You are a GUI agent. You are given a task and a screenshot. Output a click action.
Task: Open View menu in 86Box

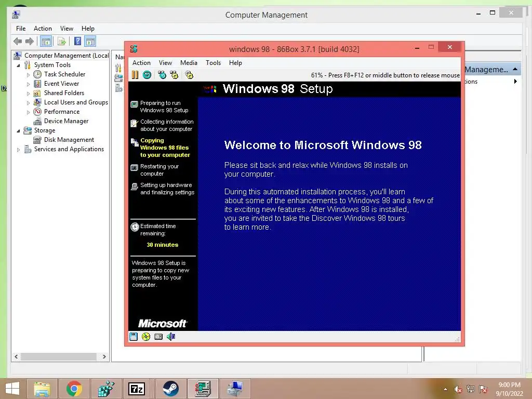click(x=165, y=63)
